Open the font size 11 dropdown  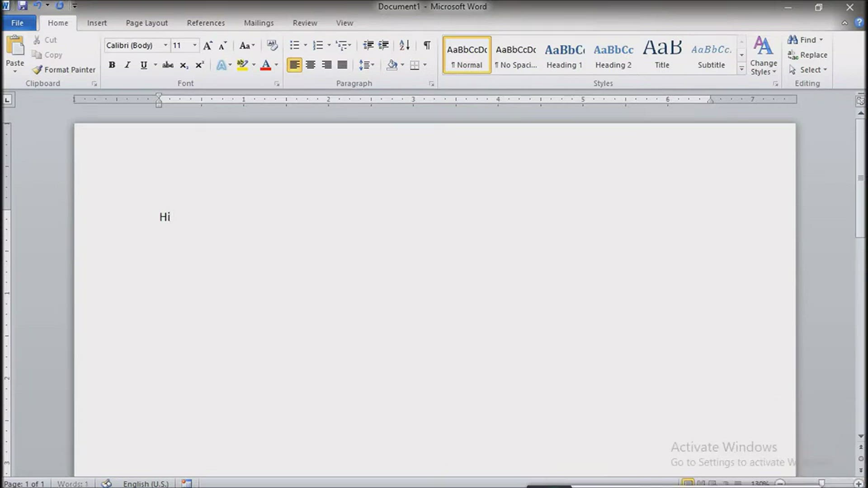194,45
